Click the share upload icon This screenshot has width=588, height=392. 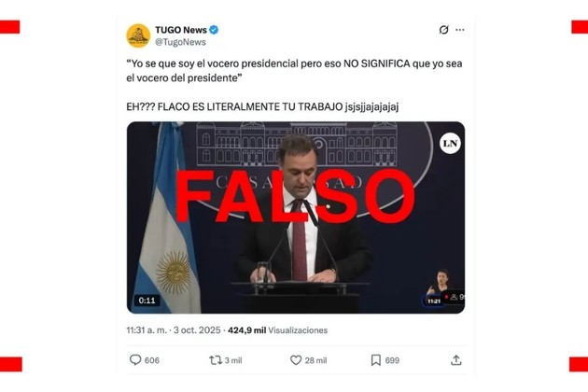(x=456, y=360)
